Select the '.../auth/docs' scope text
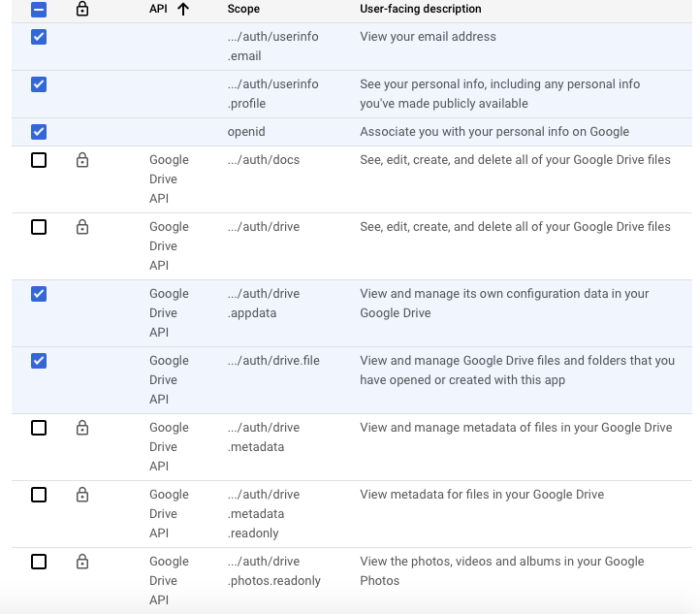The width and height of the screenshot is (700, 614). (x=264, y=160)
